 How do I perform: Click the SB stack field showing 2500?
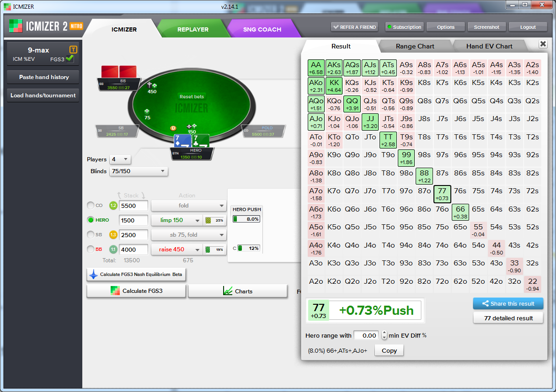pos(134,235)
